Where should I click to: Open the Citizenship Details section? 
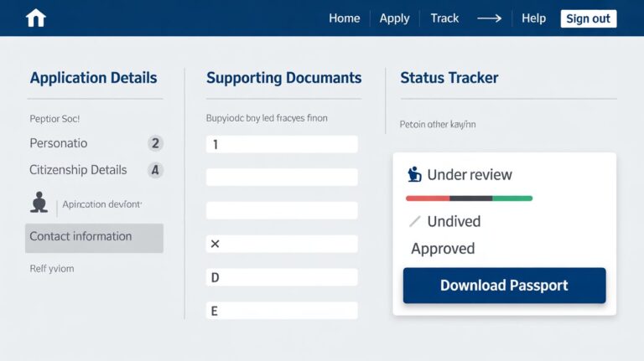(x=78, y=170)
